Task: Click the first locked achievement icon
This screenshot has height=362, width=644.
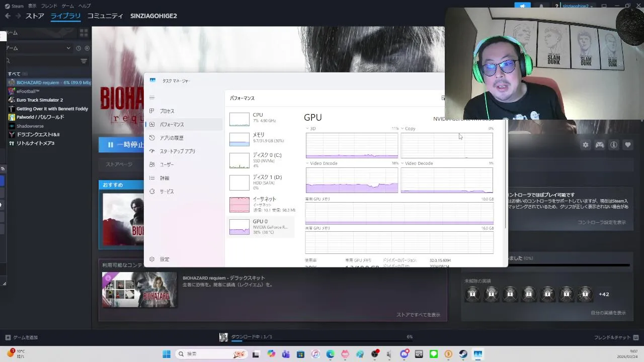Action: point(472,294)
